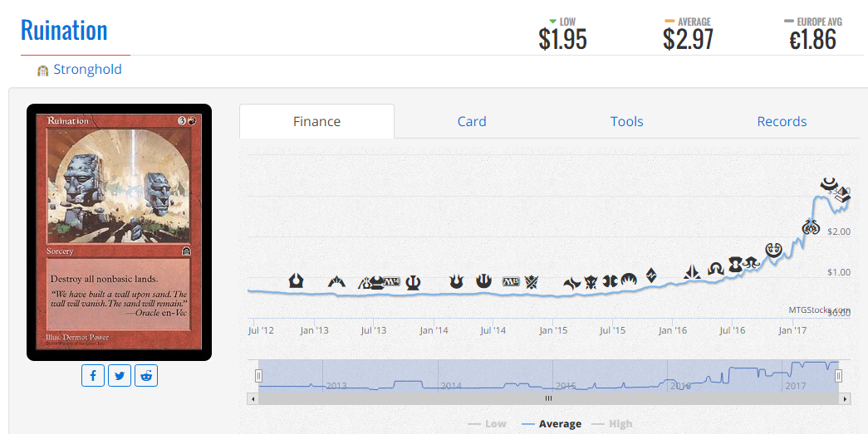
Task: Click the Stronghold set symbol icon
Action: coord(42,71)
